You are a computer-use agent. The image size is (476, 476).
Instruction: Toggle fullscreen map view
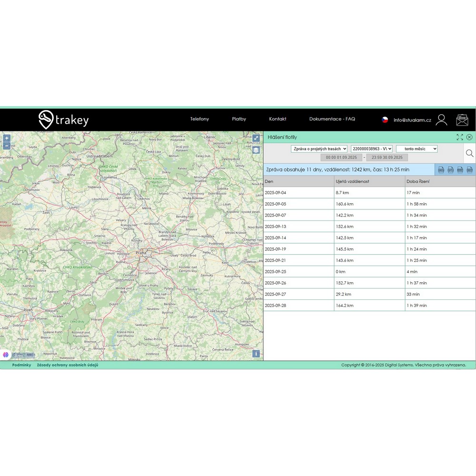(256, 138)
